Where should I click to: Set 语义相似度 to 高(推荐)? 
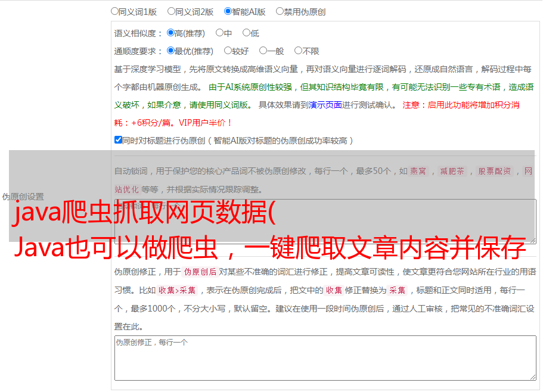171,33
